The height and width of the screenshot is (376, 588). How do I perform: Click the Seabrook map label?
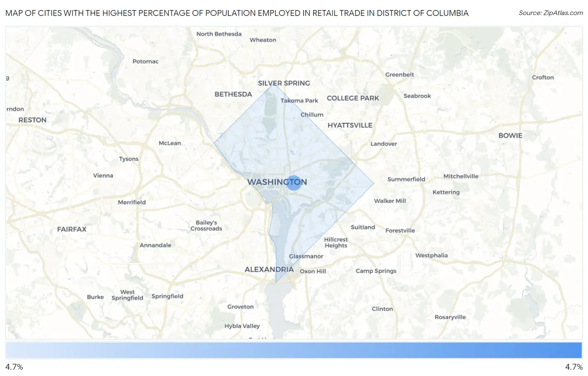coord(417,96)
